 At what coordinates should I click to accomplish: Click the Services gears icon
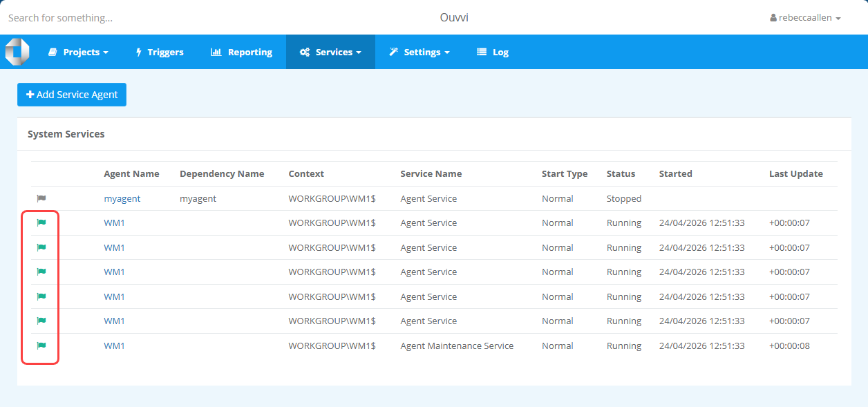pos(305,52)
